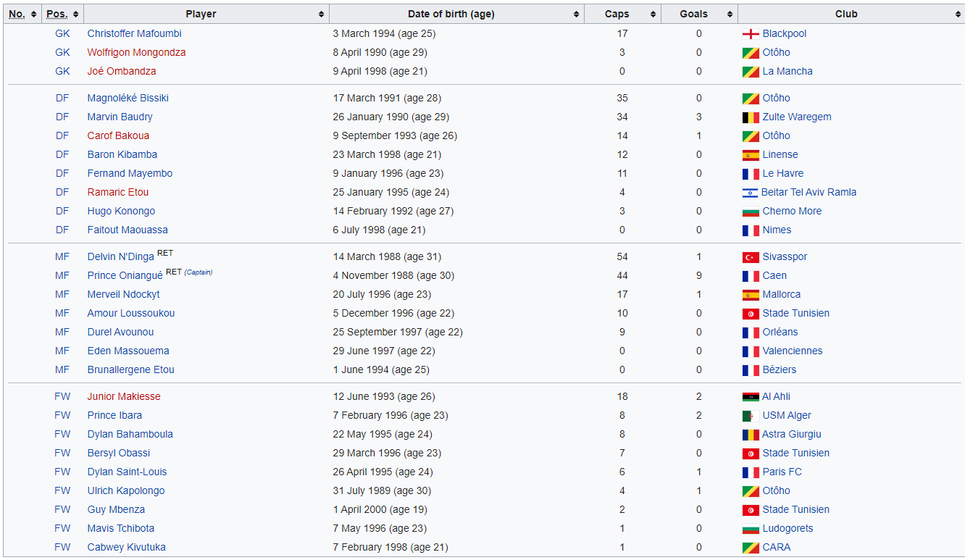
Task: Click the Pos. column header
Action: [x=57, y=14]
